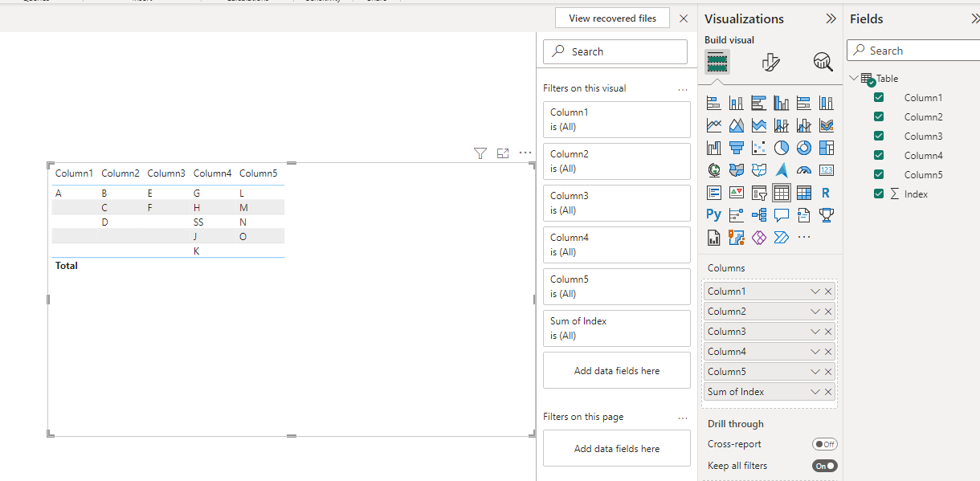
Task: Open More options ellipsis above the table visual
Action: pos(525,153)
